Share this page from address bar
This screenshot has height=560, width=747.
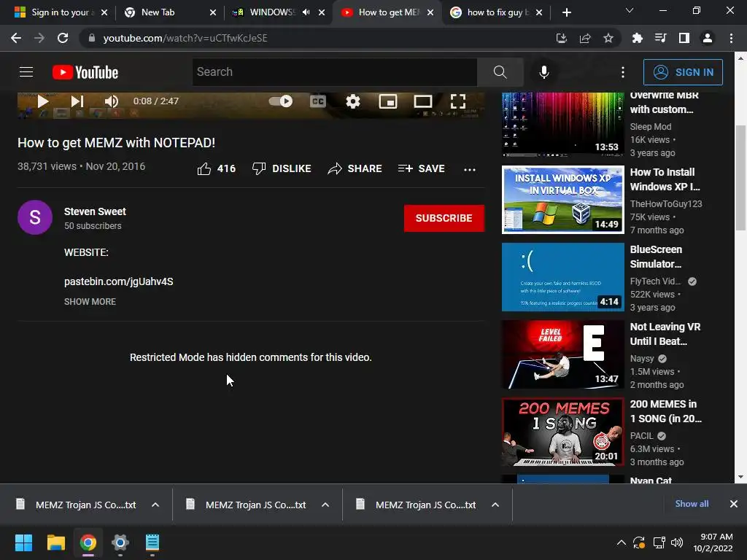click(585, 38)
